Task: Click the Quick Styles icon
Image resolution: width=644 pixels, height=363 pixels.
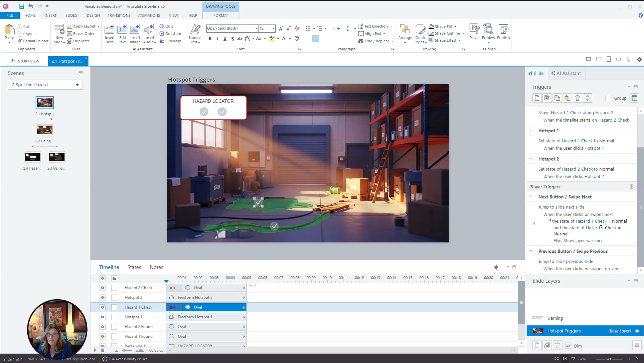Action: point(420,30)
